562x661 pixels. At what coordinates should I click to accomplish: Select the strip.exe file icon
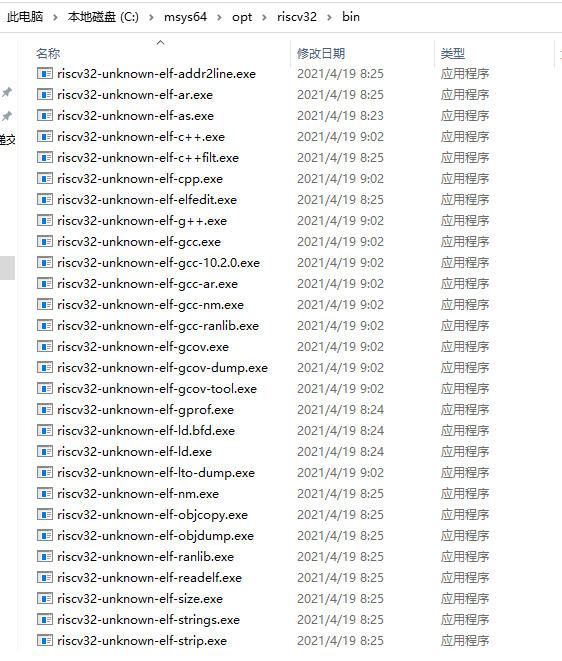click(45, 640)
